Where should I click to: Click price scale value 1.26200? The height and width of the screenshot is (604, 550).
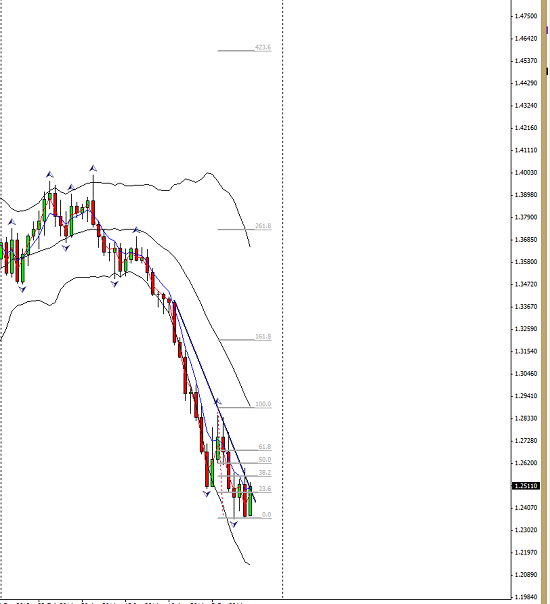[526, 463]
